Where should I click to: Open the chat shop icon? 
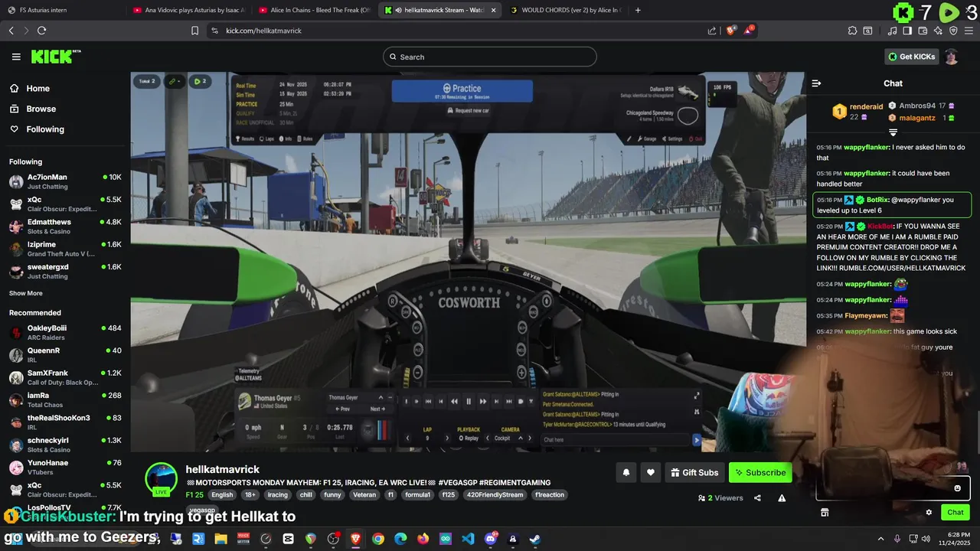[825, 512]
